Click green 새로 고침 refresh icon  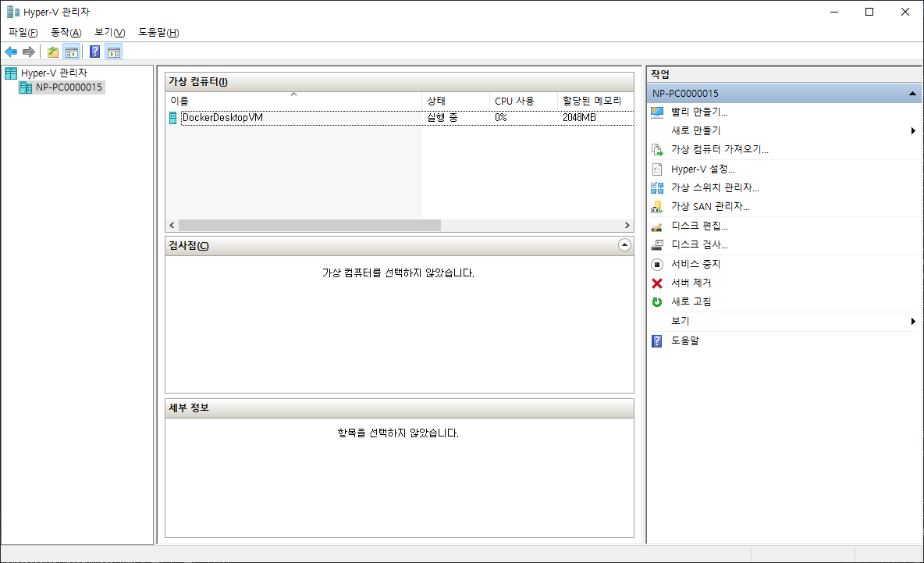[657, 302]
